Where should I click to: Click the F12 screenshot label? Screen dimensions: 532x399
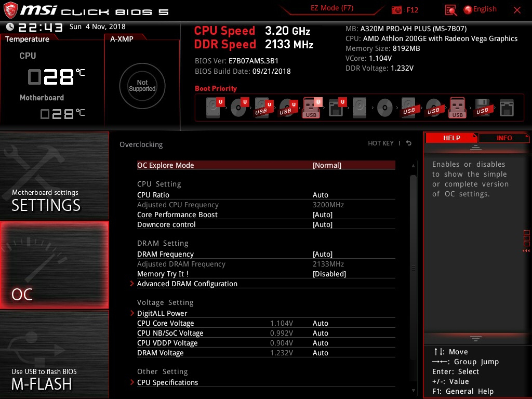412,10
